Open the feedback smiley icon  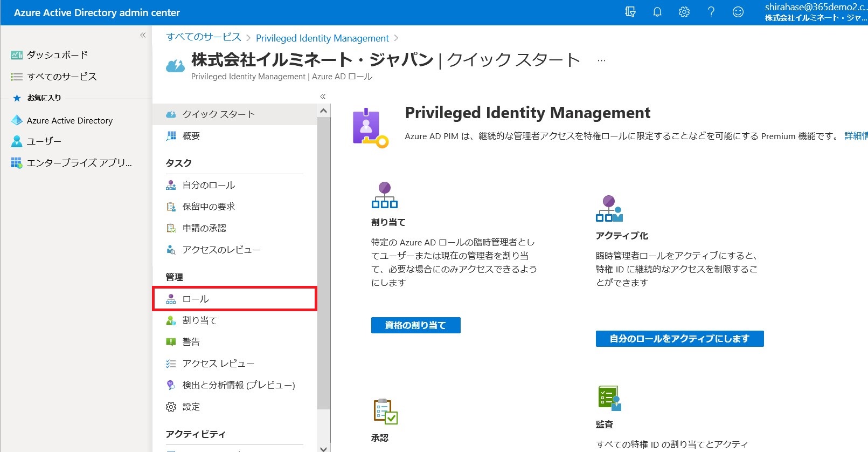coord(738,12)
